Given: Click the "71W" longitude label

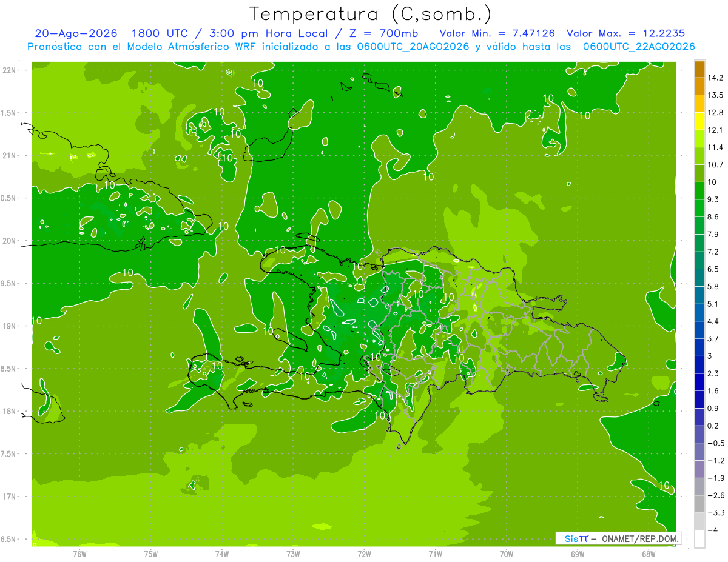Looking at the screenshot, I should point(435,554).
